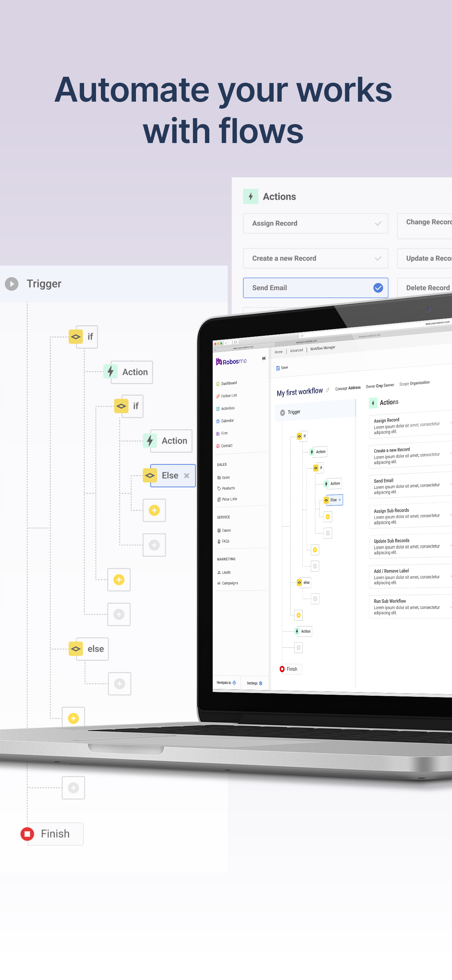Click 'Organization' scope value on the laptop

[420, 383]
